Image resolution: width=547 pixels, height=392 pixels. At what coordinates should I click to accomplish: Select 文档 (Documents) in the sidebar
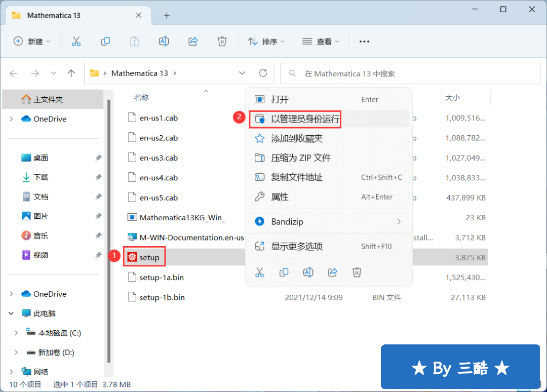(x=41, y=197)
